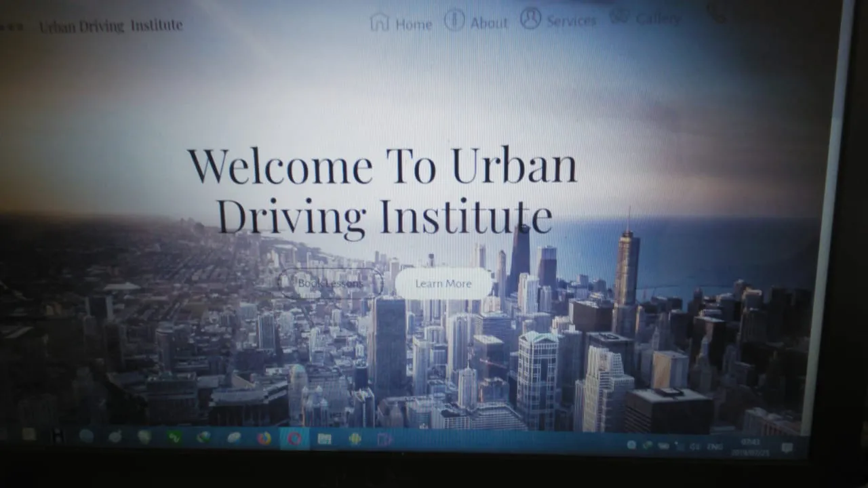Open Firefox from the taskbar
The width and height of the screenshot is (868, 488).
point(264,438)
